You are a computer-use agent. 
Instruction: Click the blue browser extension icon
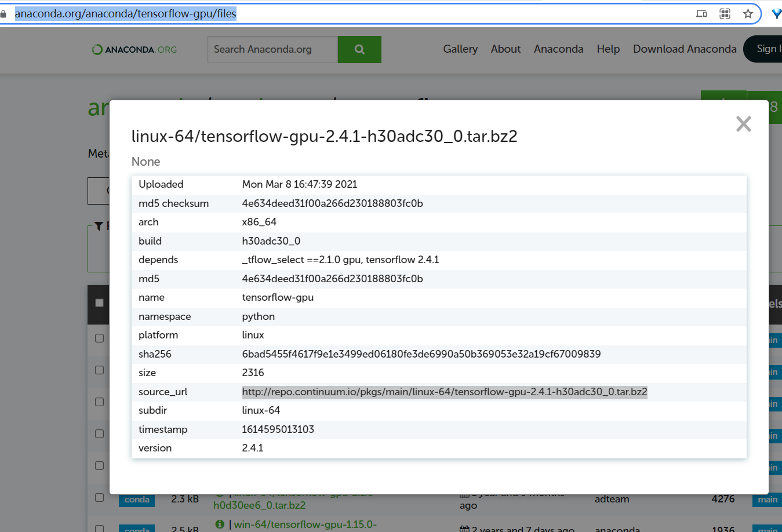click(x=777, y=13)
